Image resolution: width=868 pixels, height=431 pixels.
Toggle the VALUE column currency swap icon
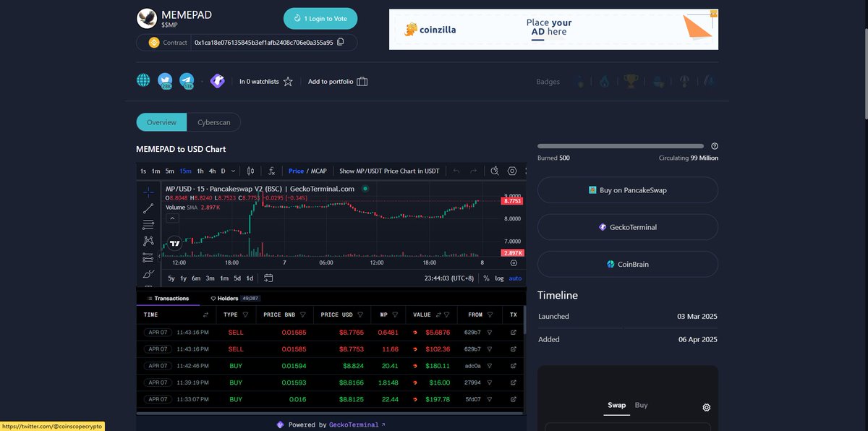point(438,315)
